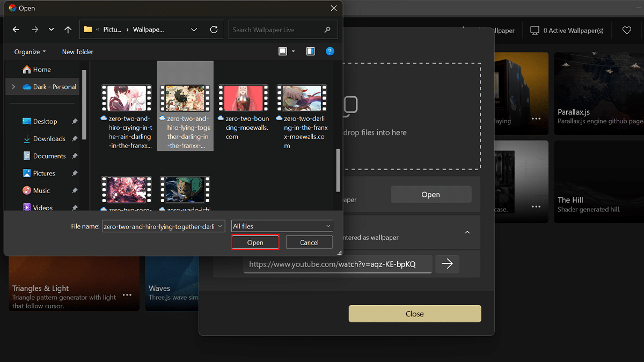
Task: Open Downloads in the navigation pane
Action: point(49,139)
